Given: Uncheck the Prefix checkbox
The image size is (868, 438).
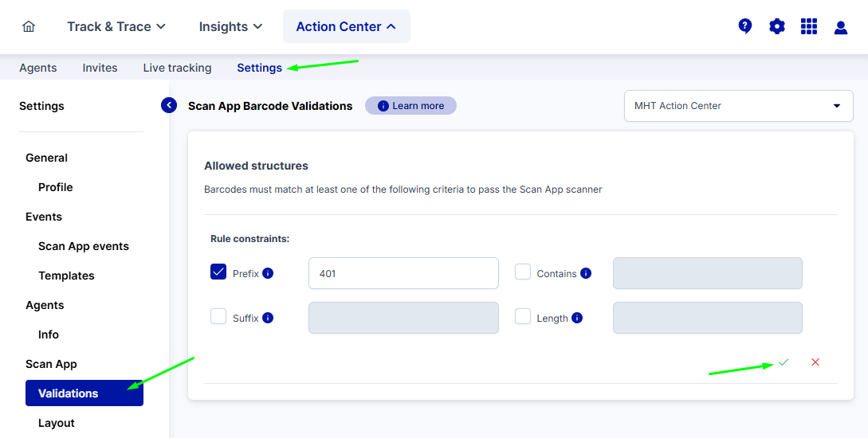Looking at the screenshot, I should (218, 272).
